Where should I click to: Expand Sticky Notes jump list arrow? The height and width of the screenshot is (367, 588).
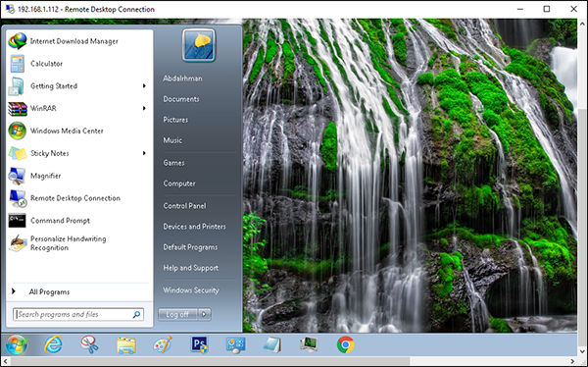(144, 153)
